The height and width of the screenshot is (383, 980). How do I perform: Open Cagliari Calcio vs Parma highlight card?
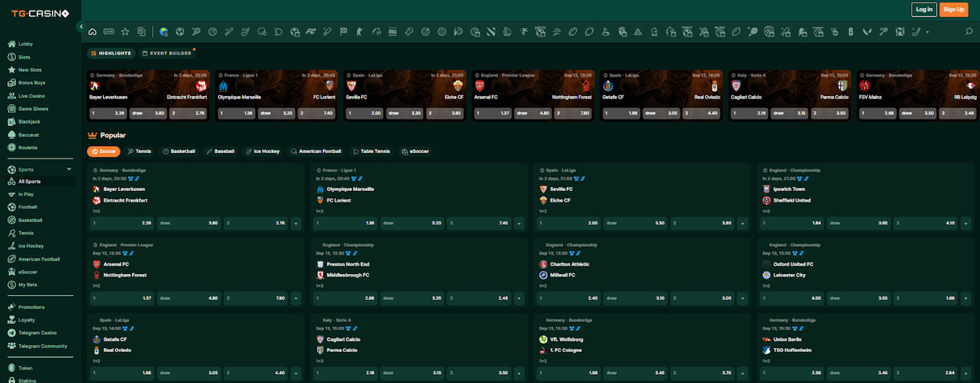click(x=791, y=96)
